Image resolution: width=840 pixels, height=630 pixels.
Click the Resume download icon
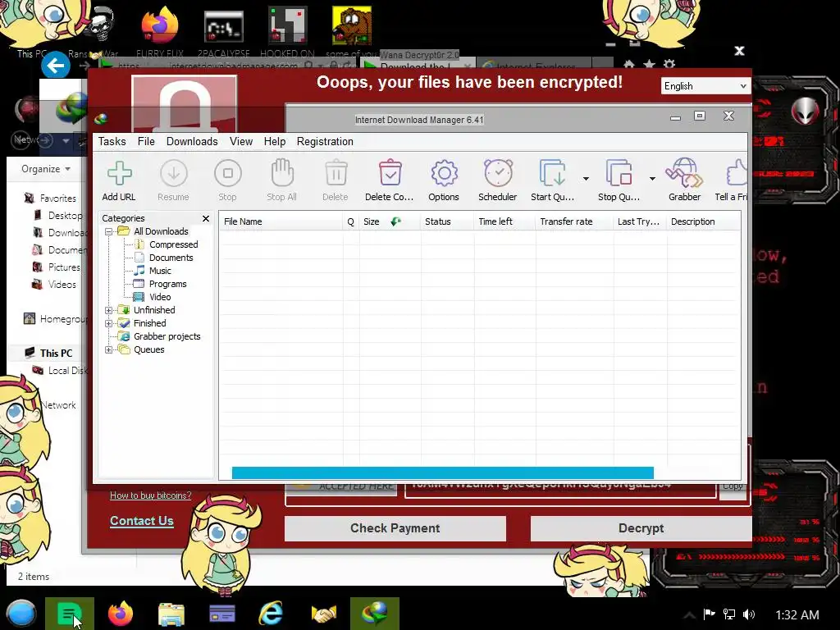click(x=174, y=174)
